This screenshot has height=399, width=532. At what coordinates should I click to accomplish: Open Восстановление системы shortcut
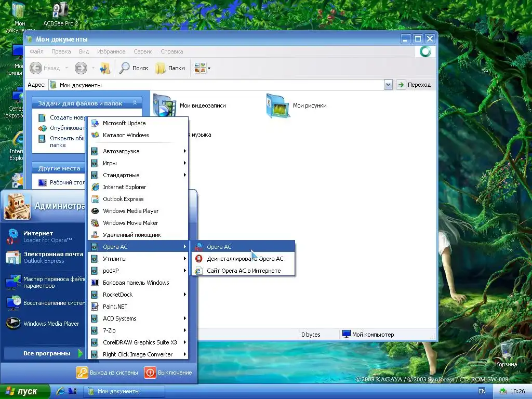tap(44, 303)
